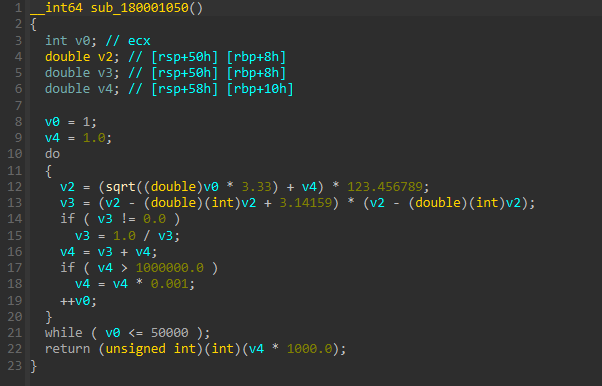Image resolution: width=602 pixels, height=386 pixels.
Task: Click line number 13 in gutter
Action: 15,203
